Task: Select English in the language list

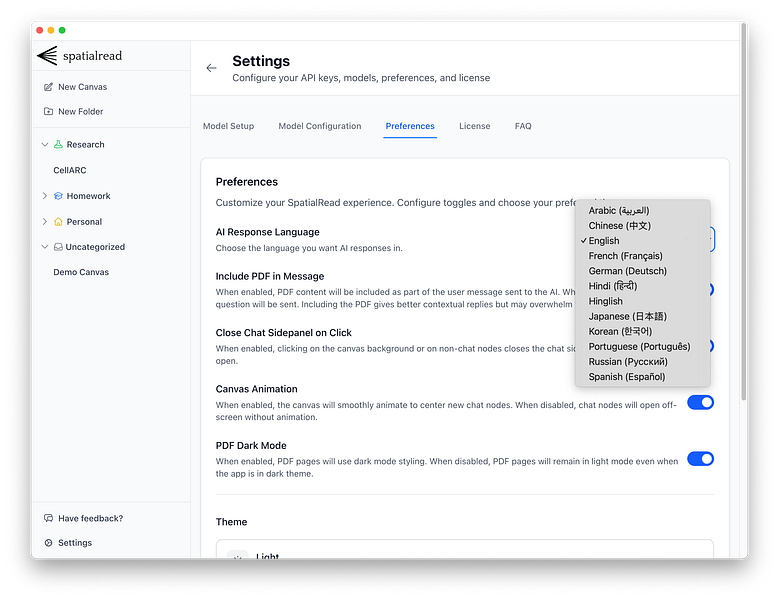Action: point(642,241)
